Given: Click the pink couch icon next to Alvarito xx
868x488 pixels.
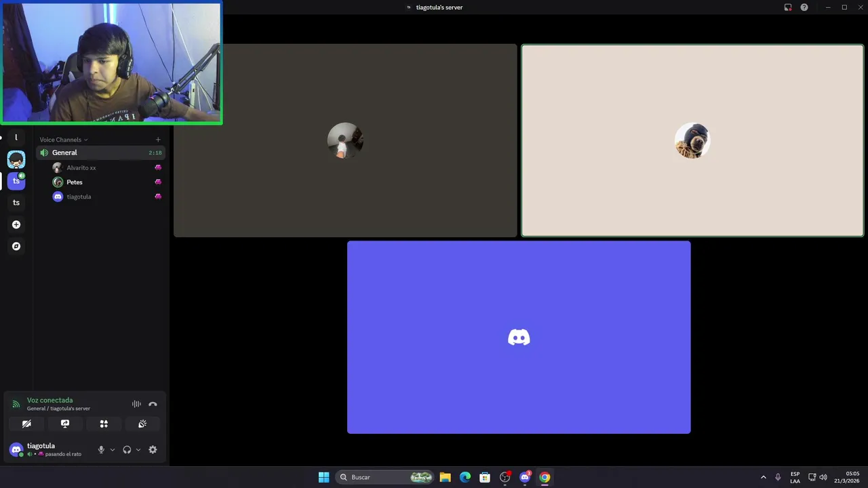Looking at the screenshot, I should point(158,167).
